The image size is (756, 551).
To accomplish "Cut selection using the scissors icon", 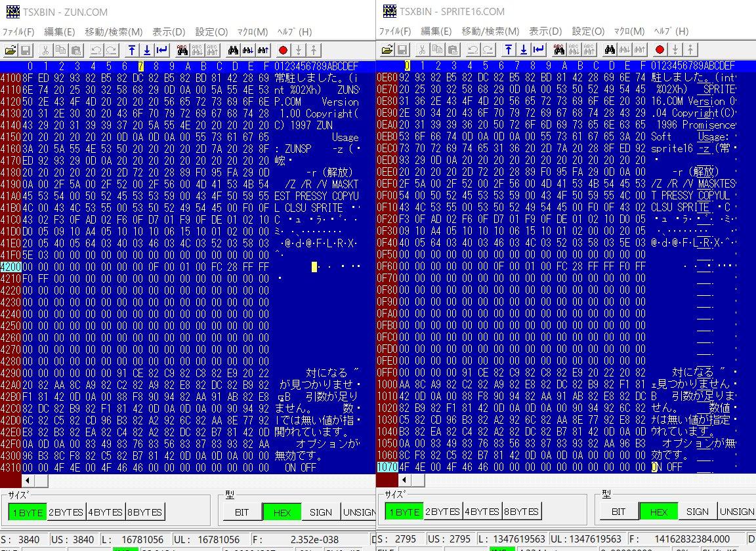I will pos(45,49).
